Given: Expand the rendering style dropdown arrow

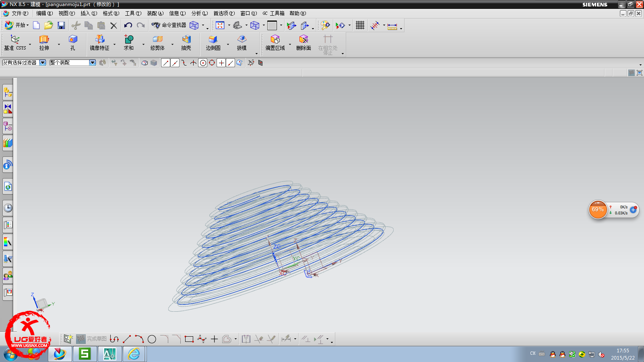Looking at the screenshot, I should 264,25.
